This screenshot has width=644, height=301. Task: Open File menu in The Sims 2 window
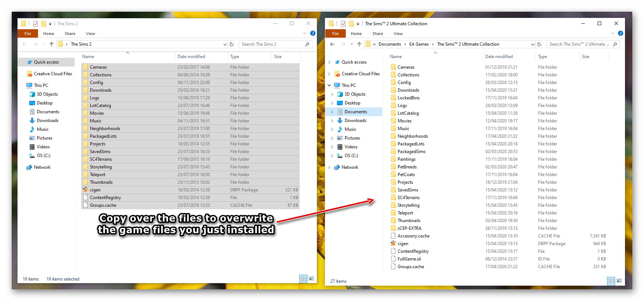(x=28, y=34)
